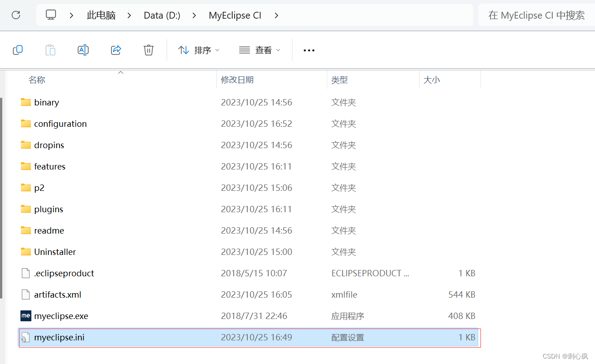Sort by 类型 column header
The image size is (595, 364).
click(x=340, y=80)
